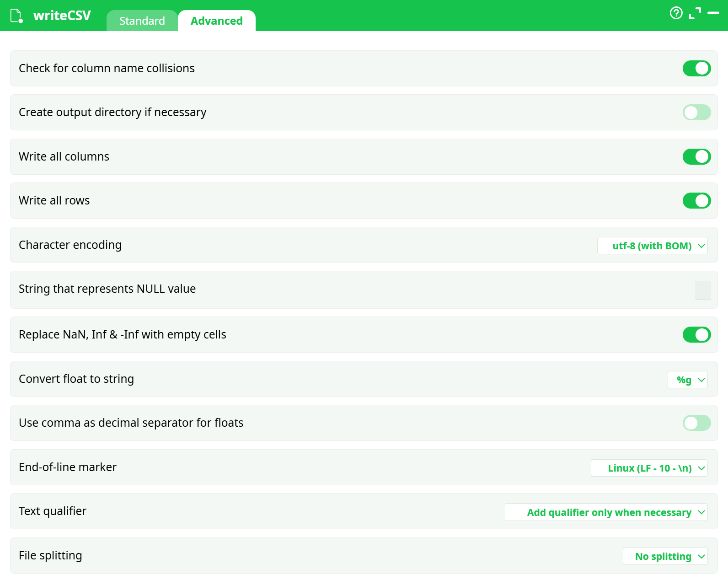This screenshot has width=728, height=580.
Task: Click the writeCSV title text
Action: pyautogui.click(x=62, y=16)
